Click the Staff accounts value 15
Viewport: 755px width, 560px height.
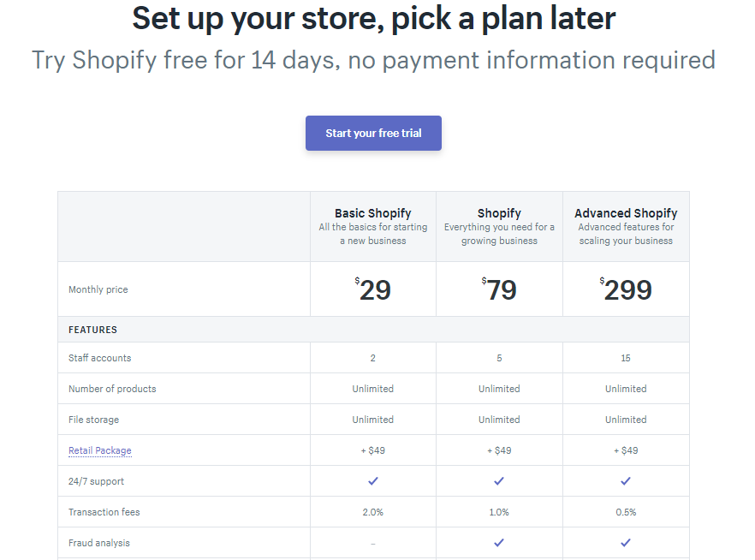[x=626, y=358]
